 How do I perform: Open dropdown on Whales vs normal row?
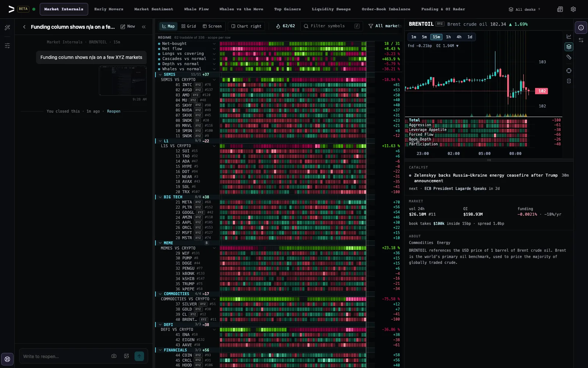[214, 69]
